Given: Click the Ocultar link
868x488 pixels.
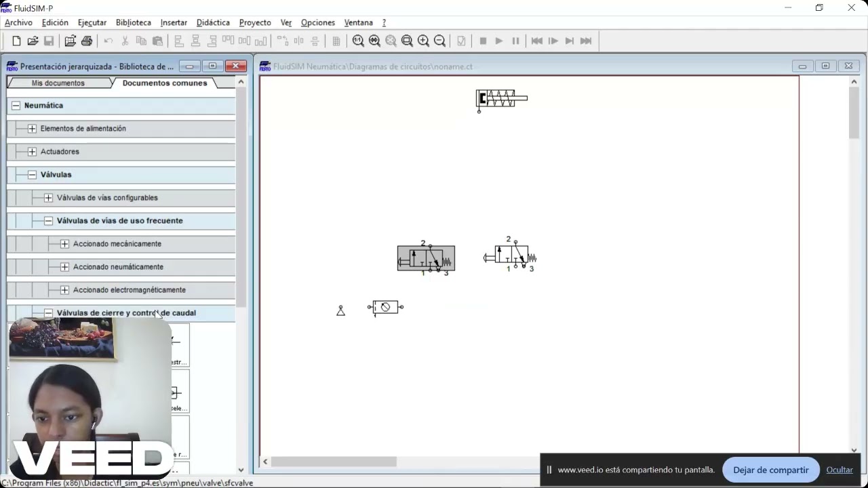Looking at the screenshot, I should point(840,470).
